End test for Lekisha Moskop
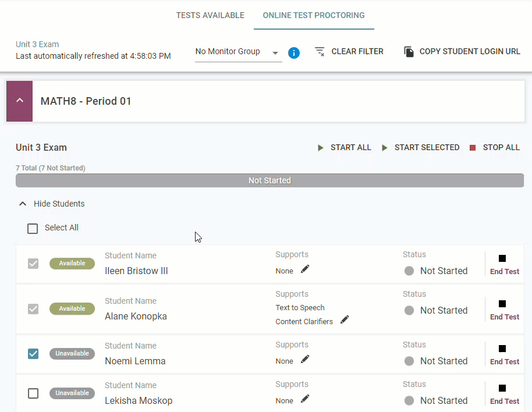The width and height of the screenshot is (532, 412). 503,394
